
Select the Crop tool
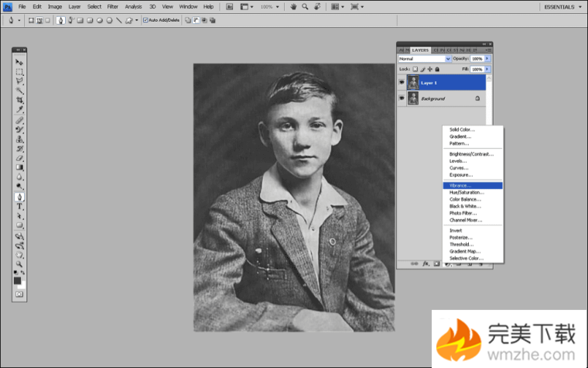coord(19,100)
